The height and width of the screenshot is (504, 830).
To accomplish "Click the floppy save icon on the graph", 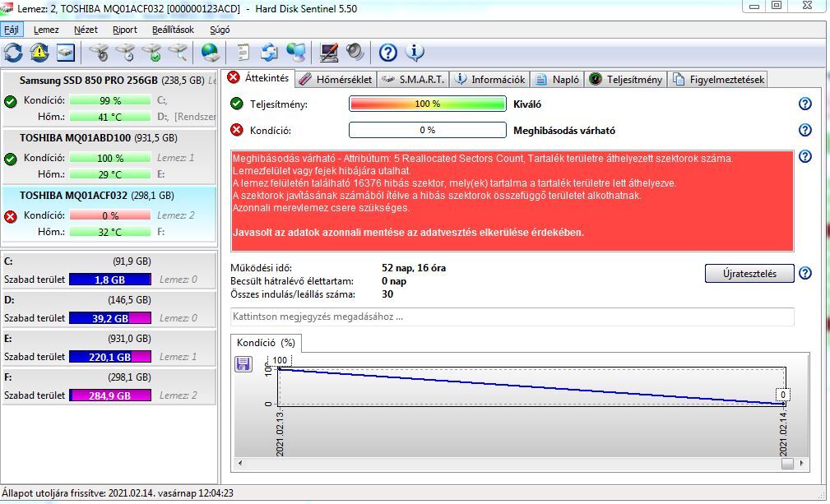I will pos(243,364).
